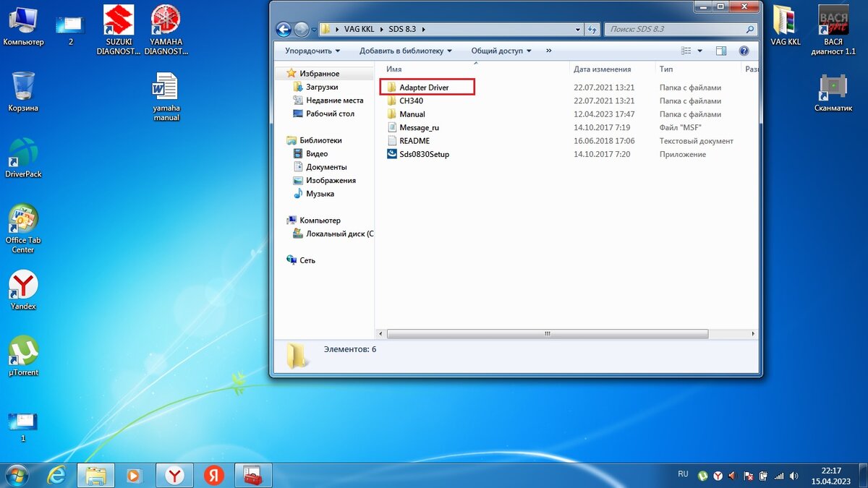Launch Yandex browser from the taskbar

(174, 476)
